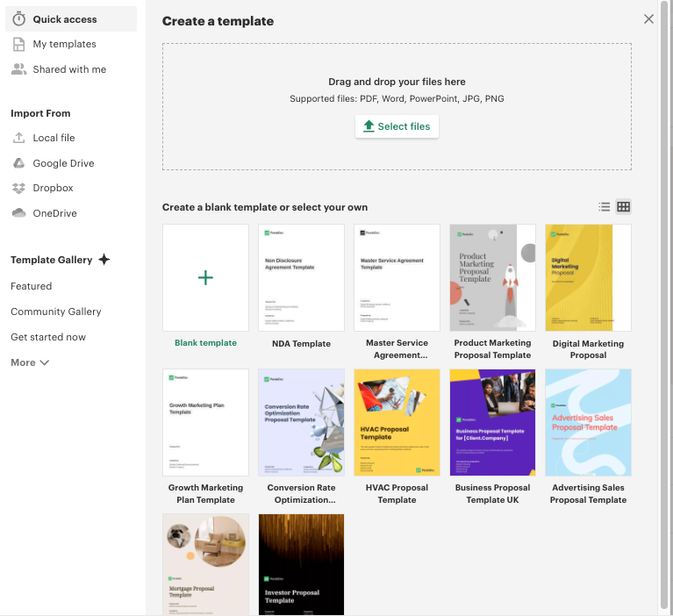
Task: Select the Master Service Agreement thumbnail
Action: 397,278
